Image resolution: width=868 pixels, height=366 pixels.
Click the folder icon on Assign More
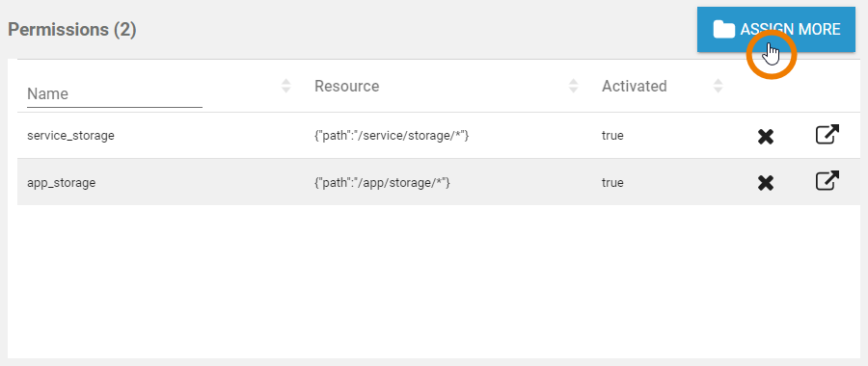coord(723,29)
